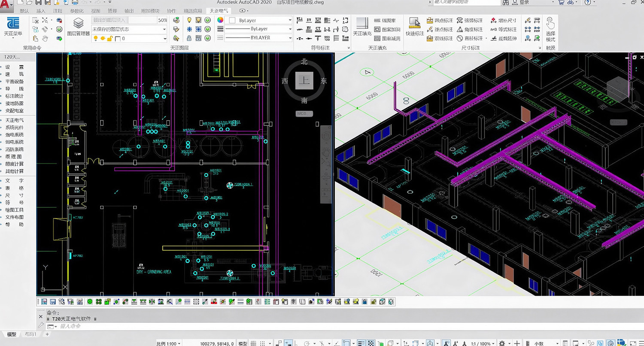This screenshot has width=644, height=346.
Task: Click the top view cube face 上
Action: [304, 80]
